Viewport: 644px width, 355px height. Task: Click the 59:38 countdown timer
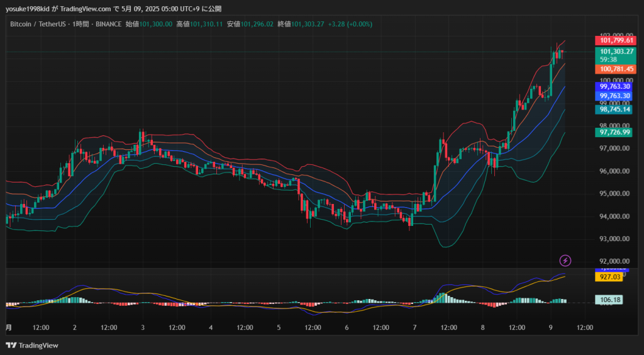(608, 60)
